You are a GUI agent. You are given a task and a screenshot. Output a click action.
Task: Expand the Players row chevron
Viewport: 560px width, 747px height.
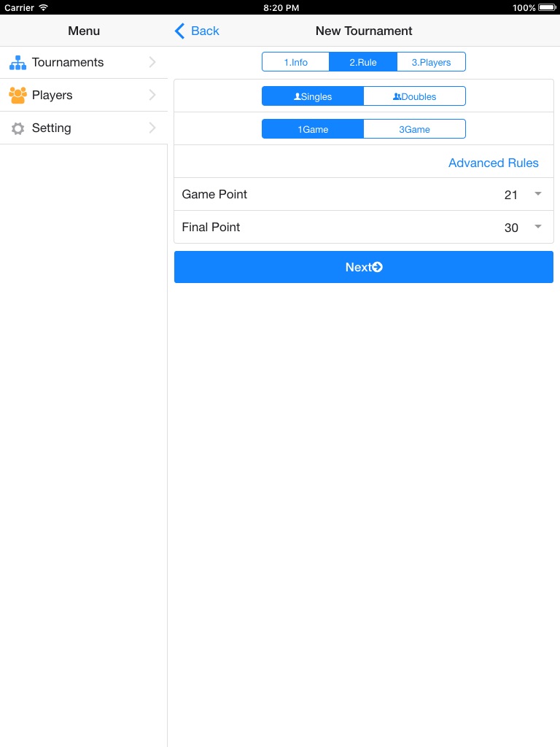click(x=152, y=95)
